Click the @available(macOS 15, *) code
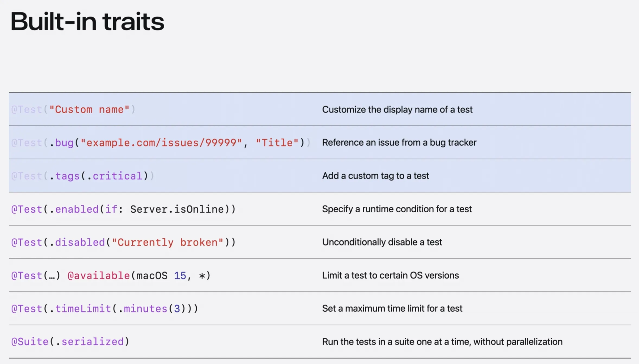Viewport: 639px width, 364px height. tap(111, 276)
